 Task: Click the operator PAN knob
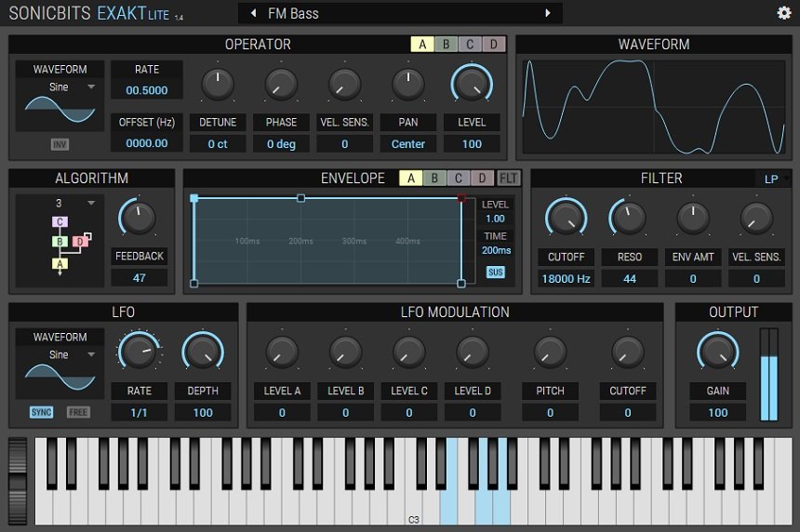(407, 84)
